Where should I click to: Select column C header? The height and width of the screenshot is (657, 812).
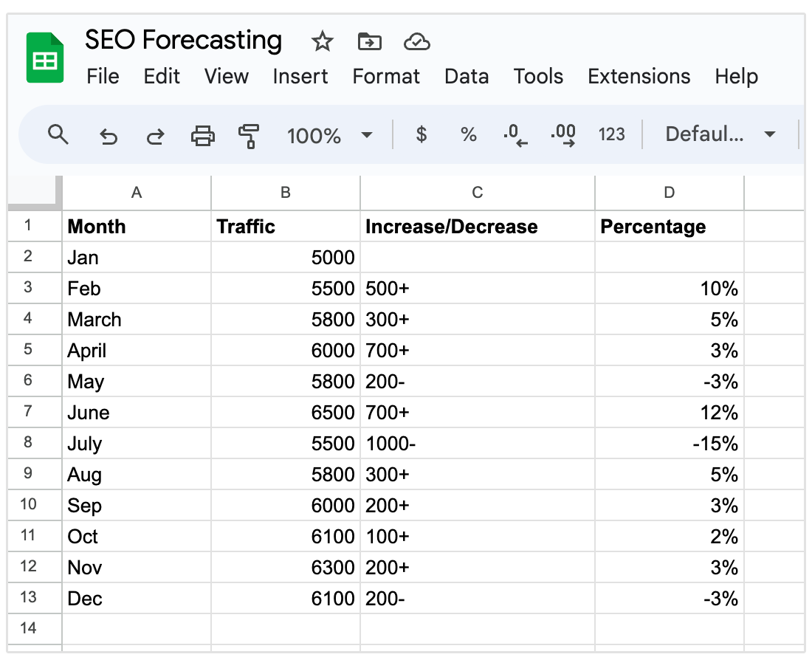click(x=477, y=193)
